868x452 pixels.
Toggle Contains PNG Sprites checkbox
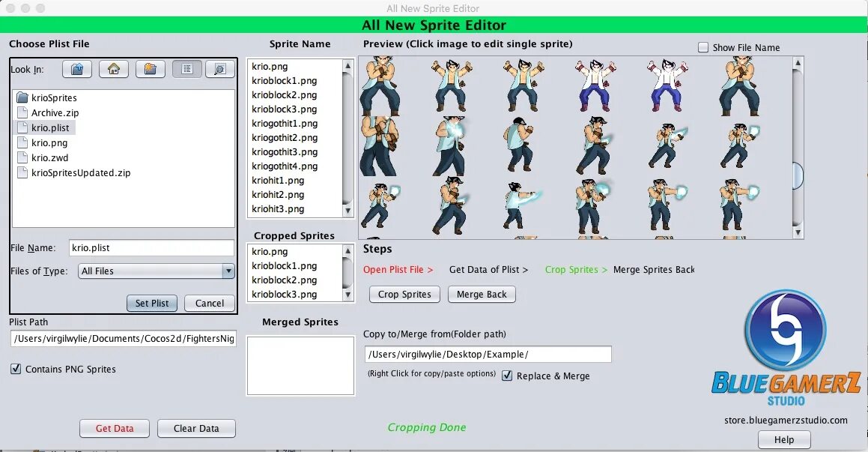click(16, 369)
